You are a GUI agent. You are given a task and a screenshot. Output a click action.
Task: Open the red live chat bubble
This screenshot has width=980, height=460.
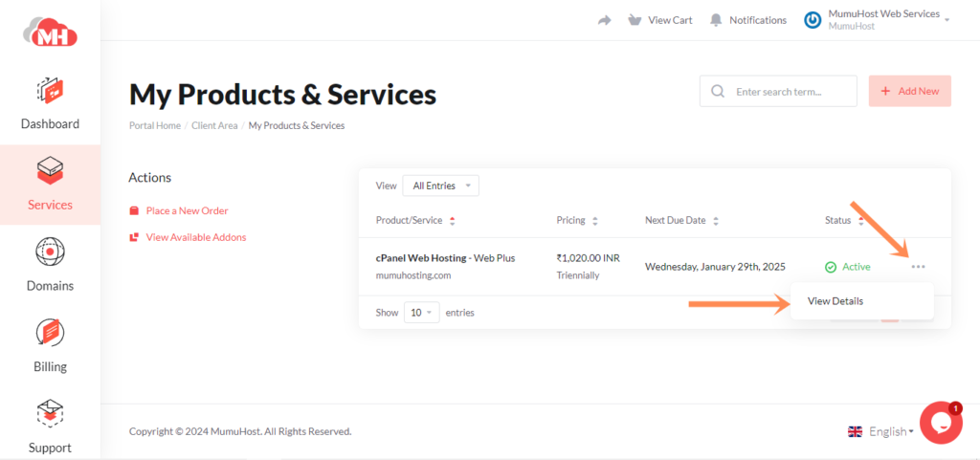940,422
